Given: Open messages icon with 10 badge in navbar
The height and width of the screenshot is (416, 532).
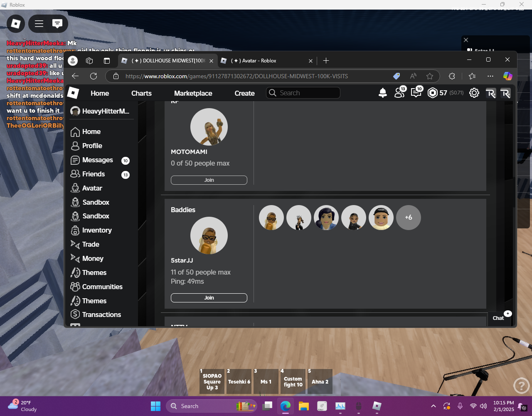Looking at the screenshot, I should [x=416, y=92].
